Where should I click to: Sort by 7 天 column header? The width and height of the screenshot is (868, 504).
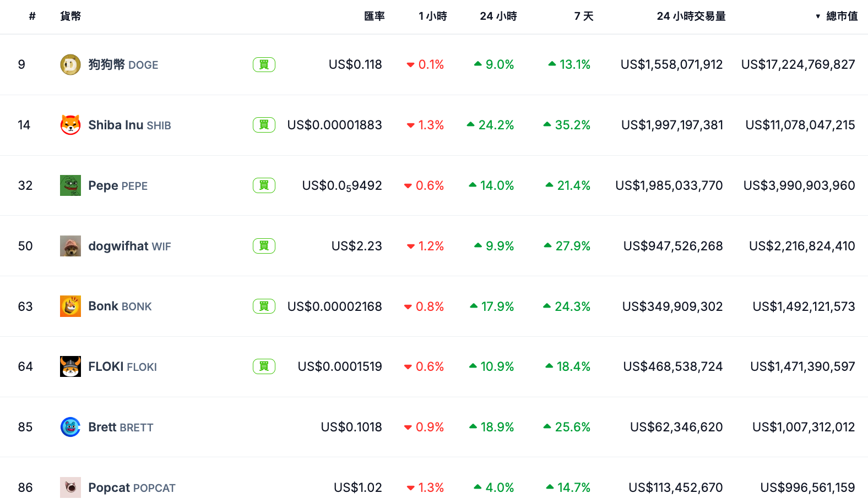(583, 17)
